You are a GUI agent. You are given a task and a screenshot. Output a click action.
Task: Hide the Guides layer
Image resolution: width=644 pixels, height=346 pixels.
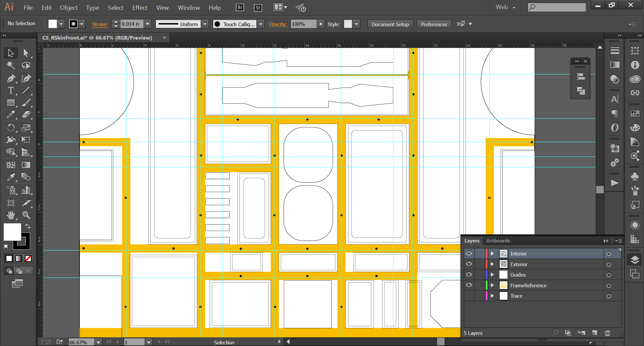469,275
